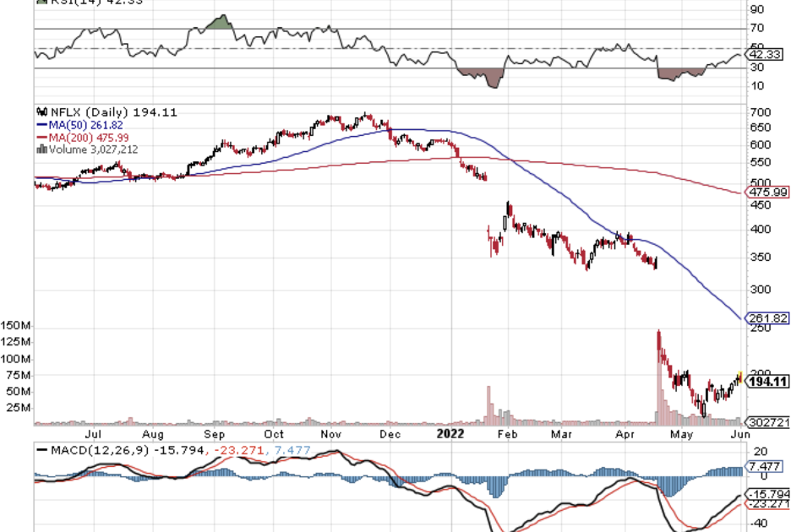Click the Feb label on the time axis
This screenshot has height=532, width=791.
506,434
